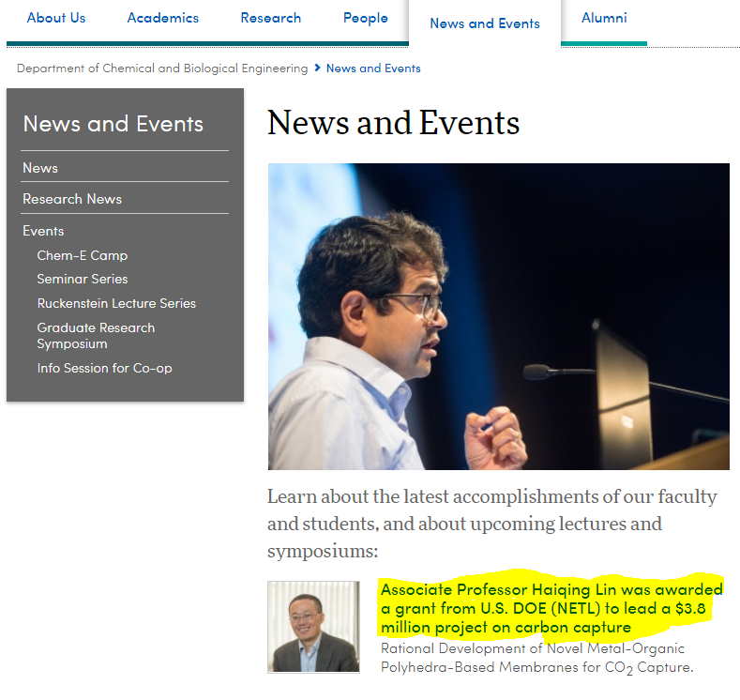Open the About Us tab
Viewport: 740px width, 700px height.
(56, 18)
